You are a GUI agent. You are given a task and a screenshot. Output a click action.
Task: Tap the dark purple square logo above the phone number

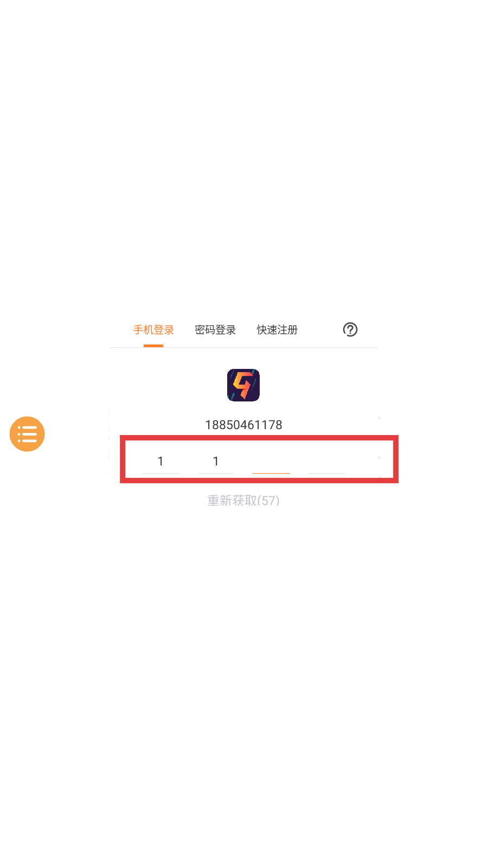[243, 385]
